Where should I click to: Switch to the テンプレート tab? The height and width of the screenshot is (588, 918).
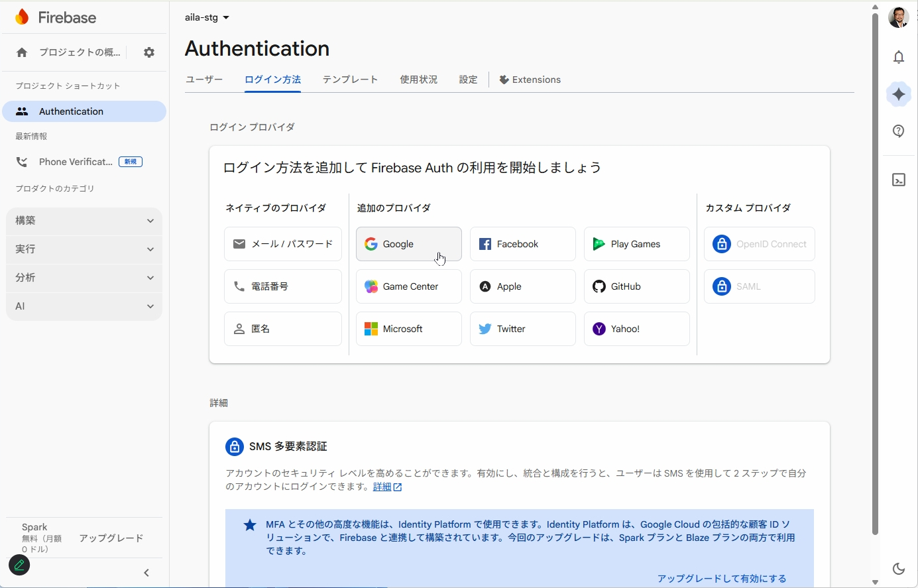click(x=350, y=79)
